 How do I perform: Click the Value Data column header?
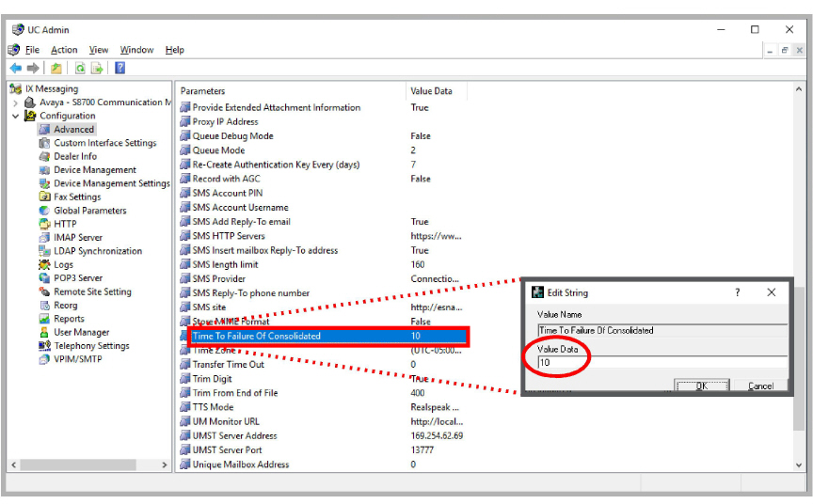click(x=436, y=90)
